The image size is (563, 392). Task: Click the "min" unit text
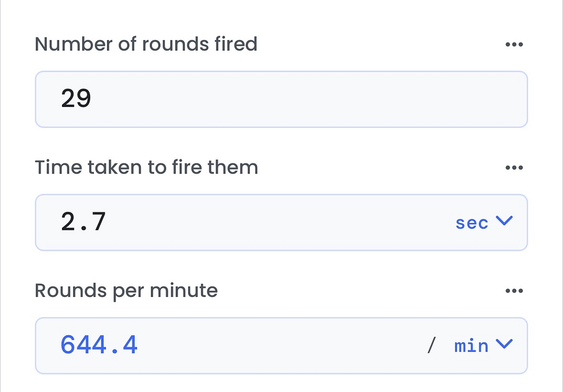[471, 345]
